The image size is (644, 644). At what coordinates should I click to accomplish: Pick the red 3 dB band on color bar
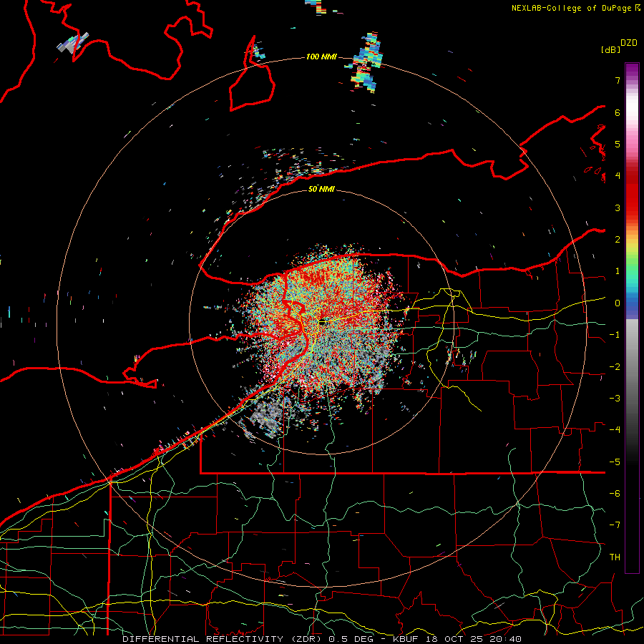coord(632,208)
